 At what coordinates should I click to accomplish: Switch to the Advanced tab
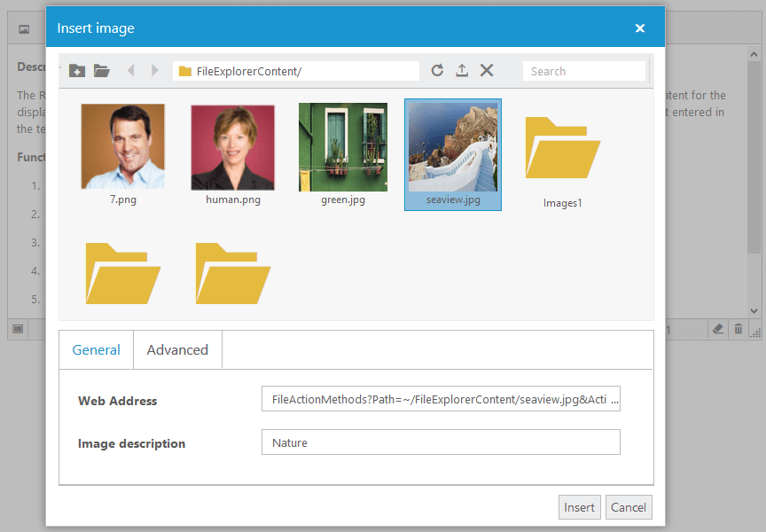pyautogui.click(x=177, y=349)
